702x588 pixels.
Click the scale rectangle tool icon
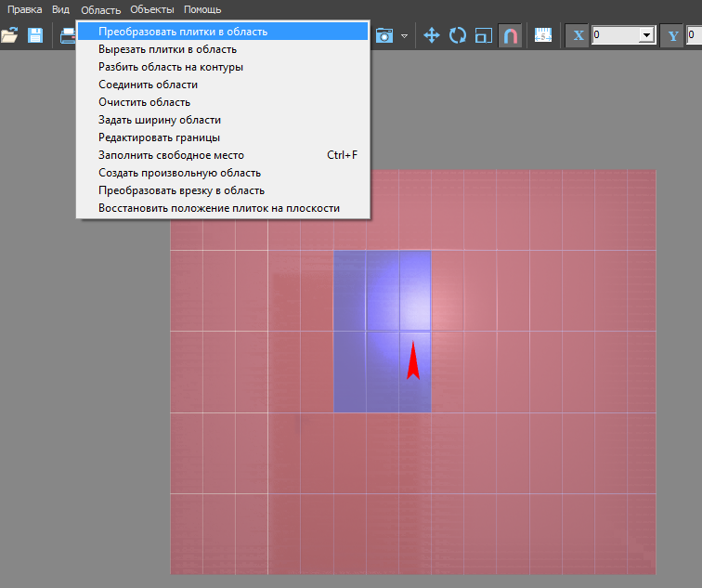tap(483, 35)
